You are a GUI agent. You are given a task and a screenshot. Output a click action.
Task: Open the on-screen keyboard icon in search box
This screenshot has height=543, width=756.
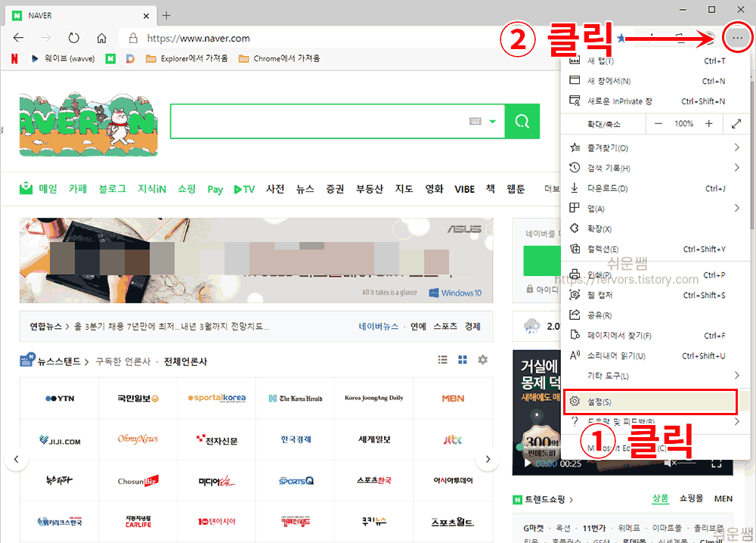click(476, 121)
